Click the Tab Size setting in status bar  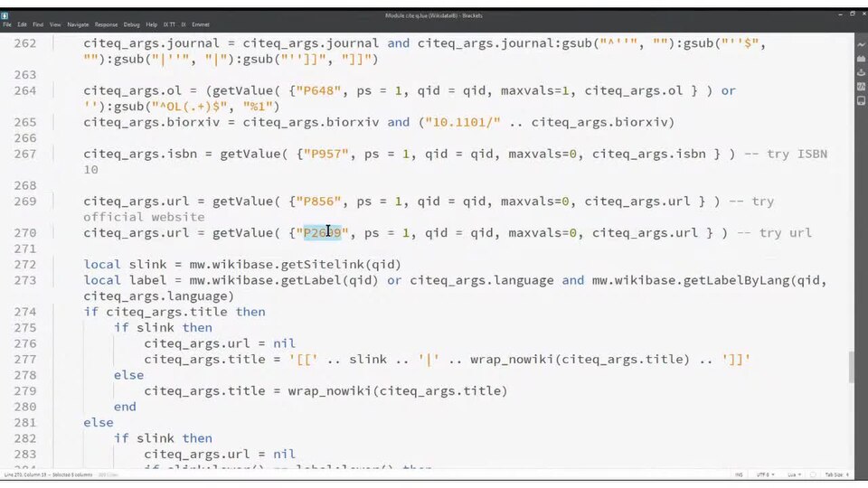[837, 474]
